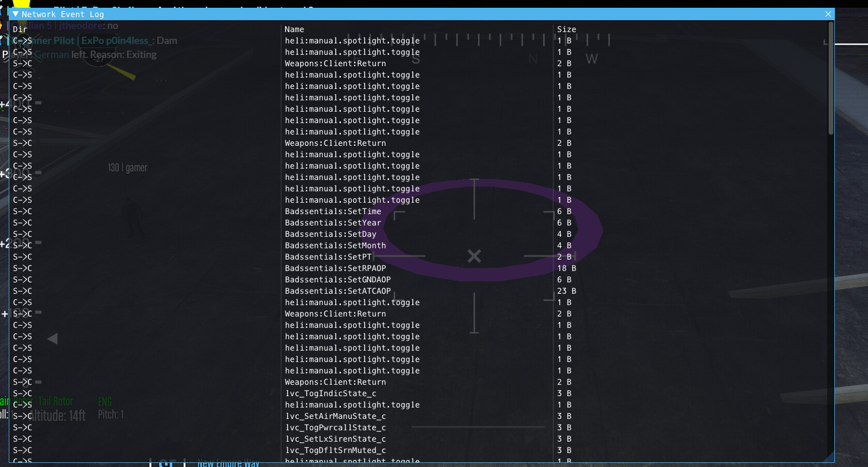Screen dimensions: 868x467
Task: Sort events by the Dir column
Action: pyautogui.click(x=20, y=29)
